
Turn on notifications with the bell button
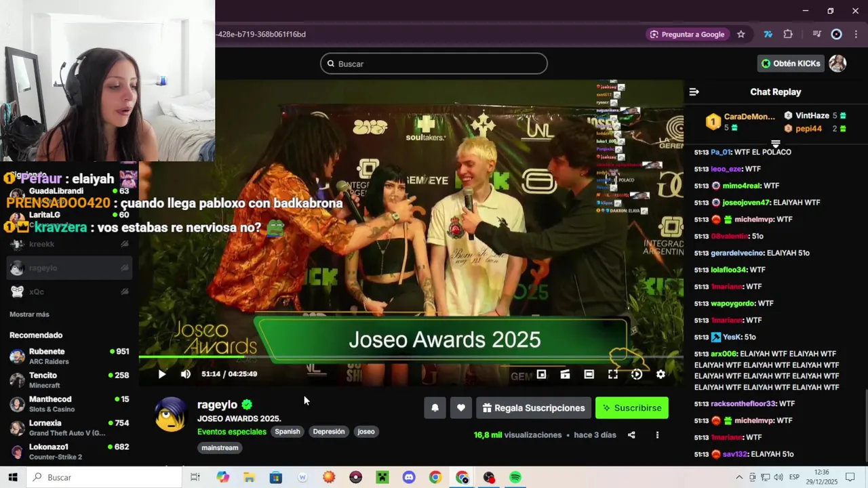435,408
